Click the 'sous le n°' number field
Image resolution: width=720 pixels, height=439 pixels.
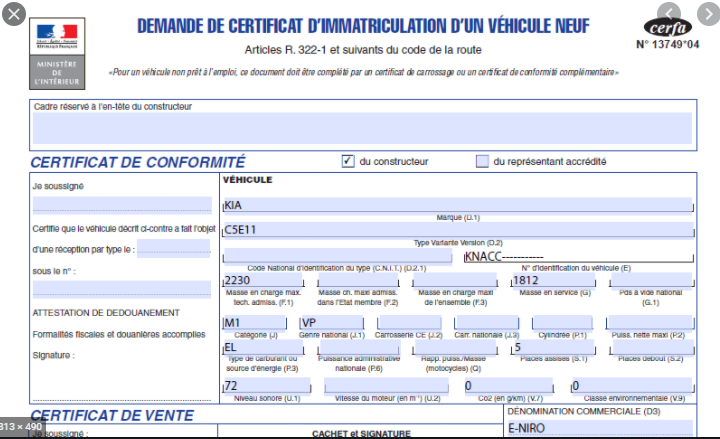tap(122, 289)
